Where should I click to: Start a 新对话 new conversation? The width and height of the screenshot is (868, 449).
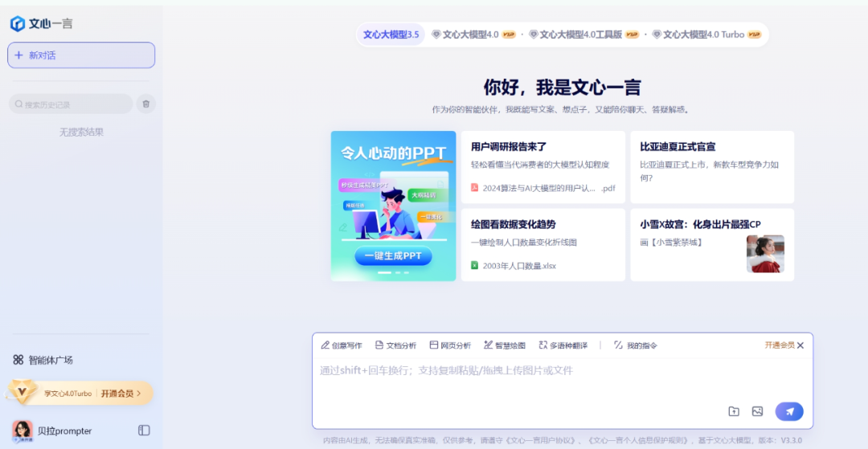tap(81, 55)
